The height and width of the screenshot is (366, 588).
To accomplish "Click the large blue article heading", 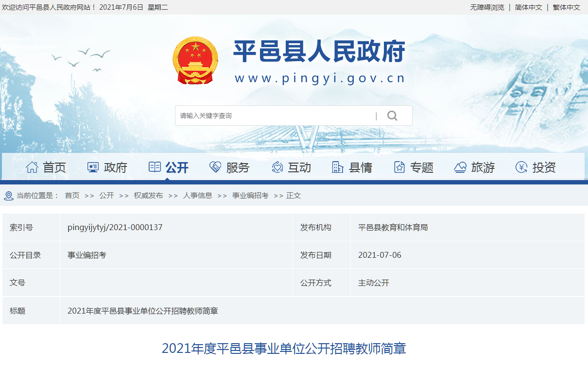I will coord(284,349).
